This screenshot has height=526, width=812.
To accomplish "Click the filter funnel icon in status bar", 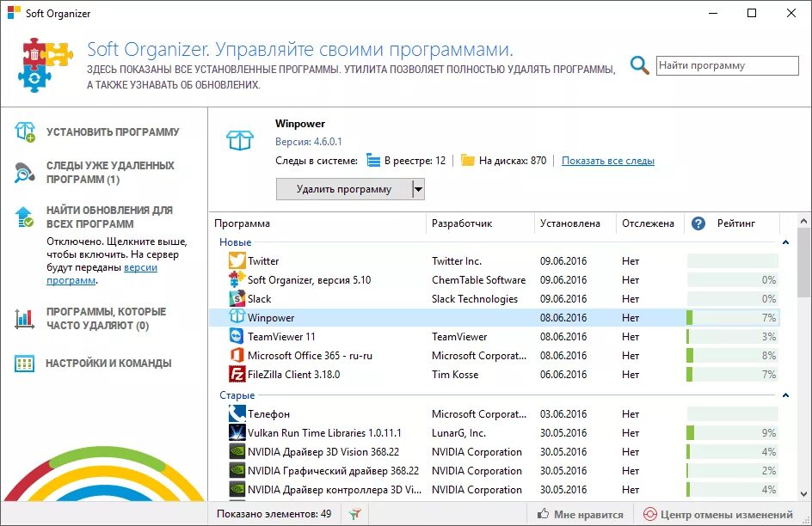I will 354,514.
